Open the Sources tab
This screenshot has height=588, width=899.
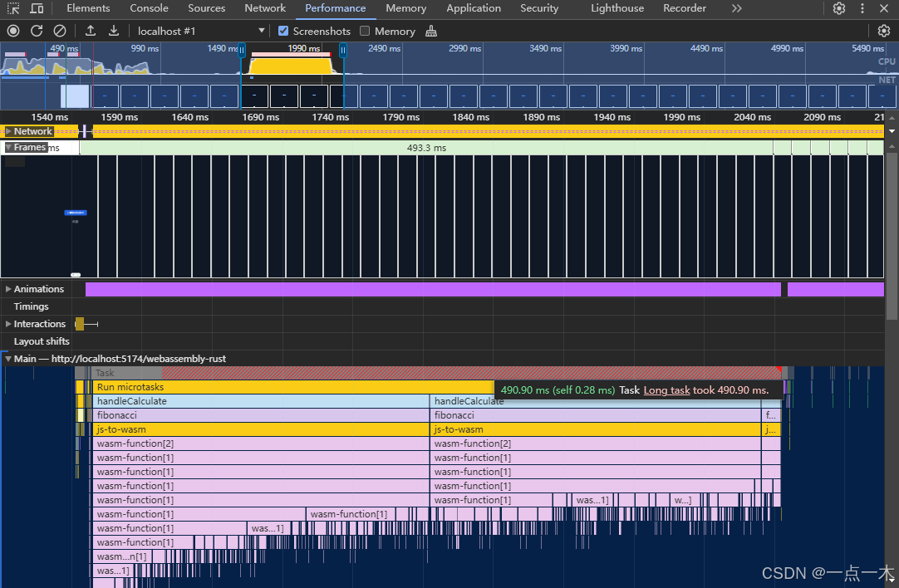(x=206, y=8)
